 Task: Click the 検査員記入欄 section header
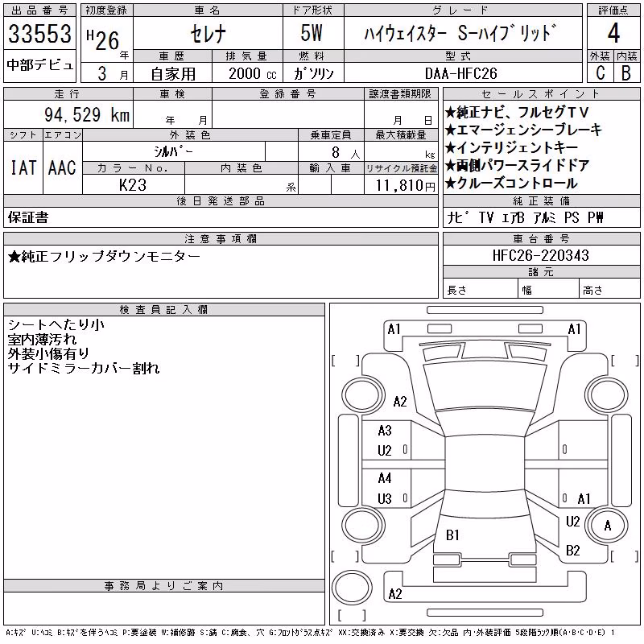click(164, 310)
